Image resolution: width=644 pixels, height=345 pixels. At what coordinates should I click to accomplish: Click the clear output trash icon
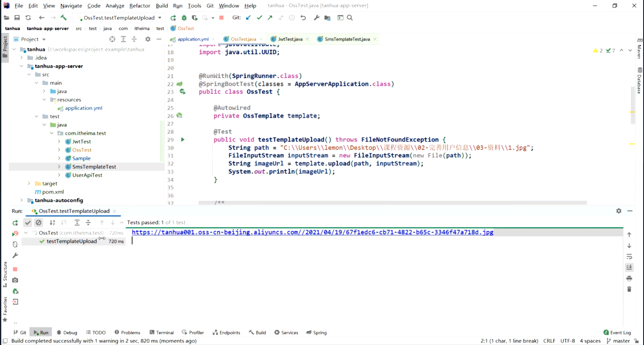(629, 289)
